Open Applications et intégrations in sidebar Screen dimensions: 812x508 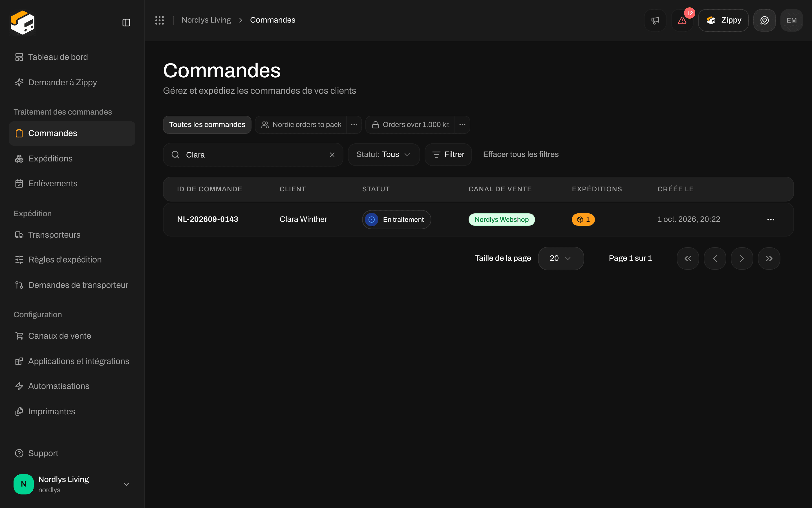(72, 361)
